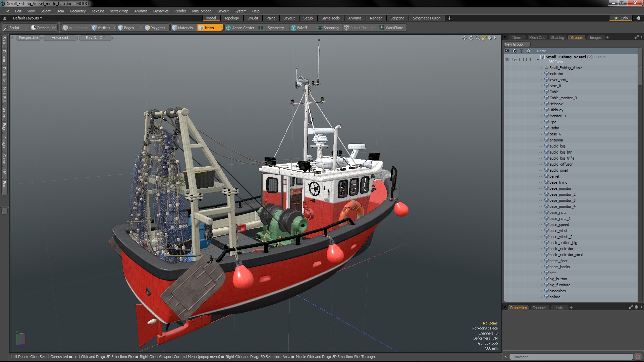Open the Presets browser
644x362 pixels.
[x=43, y=28]
